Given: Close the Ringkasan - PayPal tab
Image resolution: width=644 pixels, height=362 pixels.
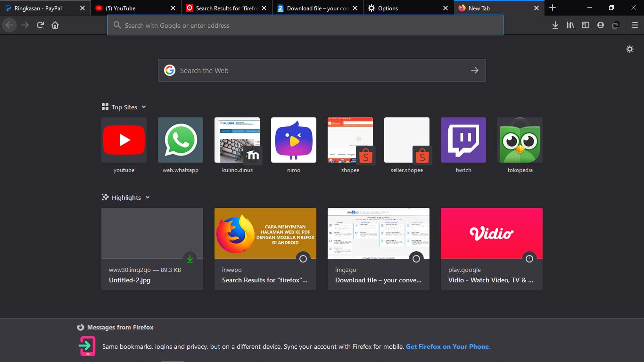Looking at the screenshot, I should point(83,8).
